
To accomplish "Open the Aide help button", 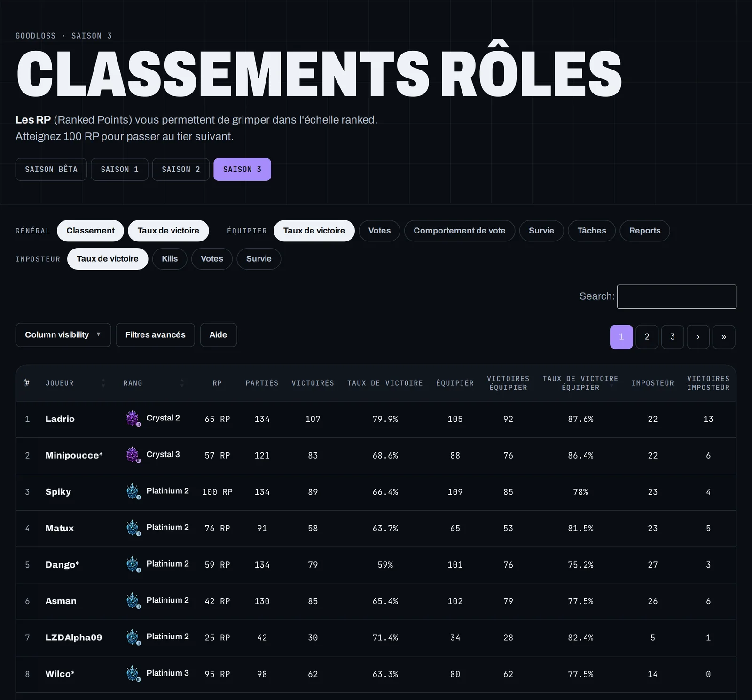I will 218,335.
